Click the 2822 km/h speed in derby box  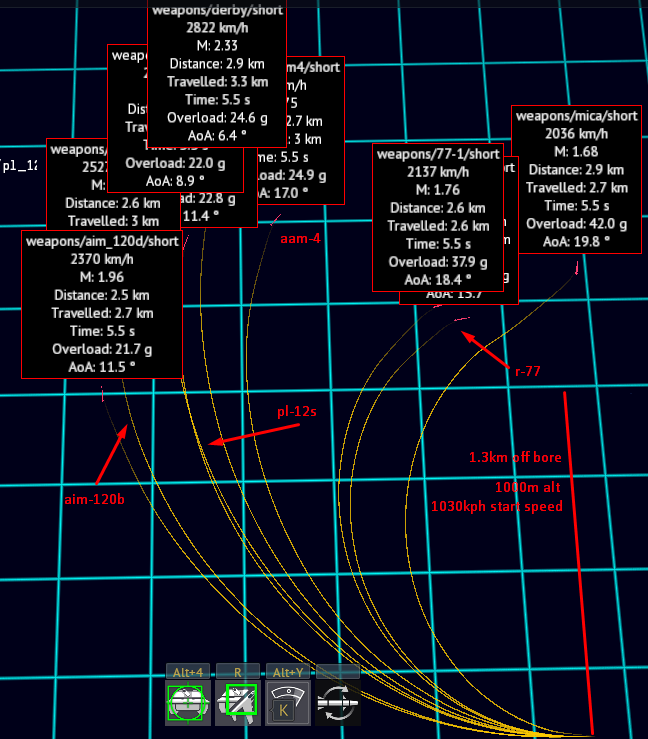coord(215,27)
